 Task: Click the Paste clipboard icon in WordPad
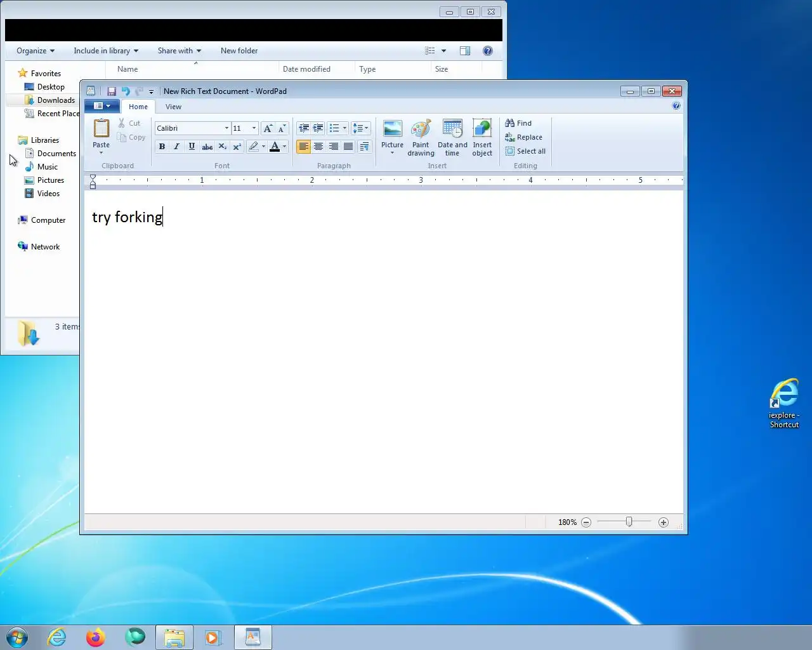pyautogui.click(x=101, y=128)
